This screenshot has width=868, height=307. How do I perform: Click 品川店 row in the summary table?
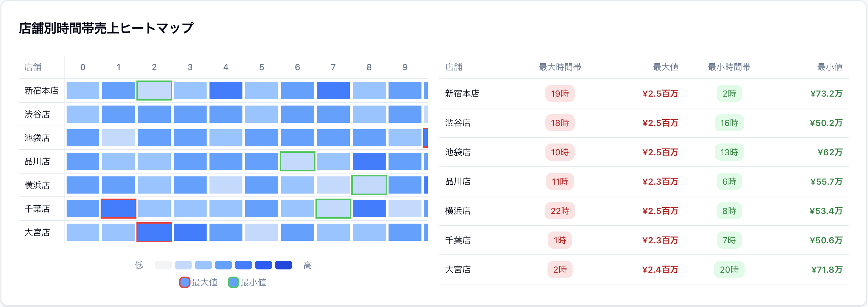(x=644, y=181)
